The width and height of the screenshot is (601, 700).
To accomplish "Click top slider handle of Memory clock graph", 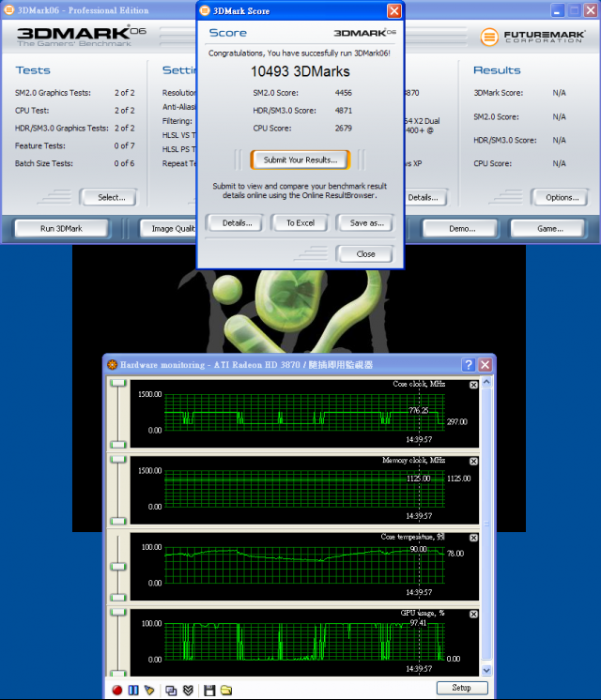I will (x=118, y=460).
